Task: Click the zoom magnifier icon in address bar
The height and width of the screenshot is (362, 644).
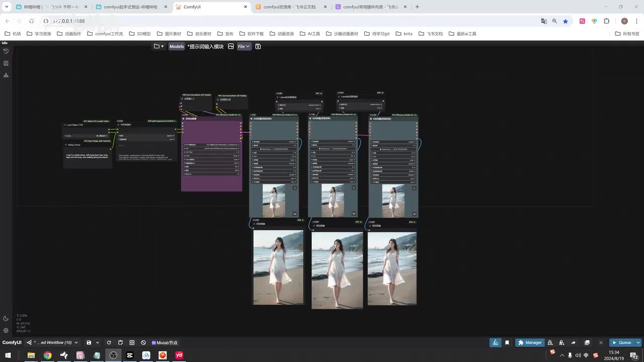Action: [x=554, y=21]
